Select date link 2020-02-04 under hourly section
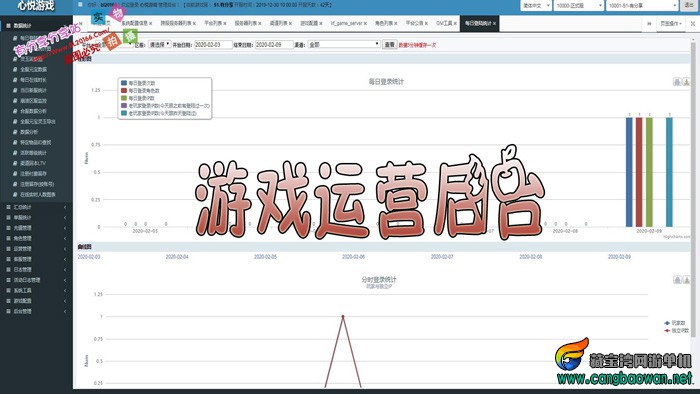 pyautogui.click(x=177, y=257)
